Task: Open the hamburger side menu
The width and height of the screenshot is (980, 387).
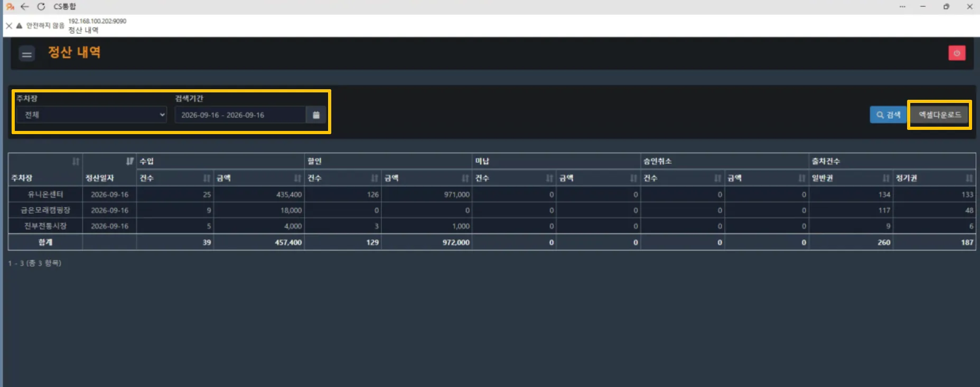Action: (x=27, y=54)
